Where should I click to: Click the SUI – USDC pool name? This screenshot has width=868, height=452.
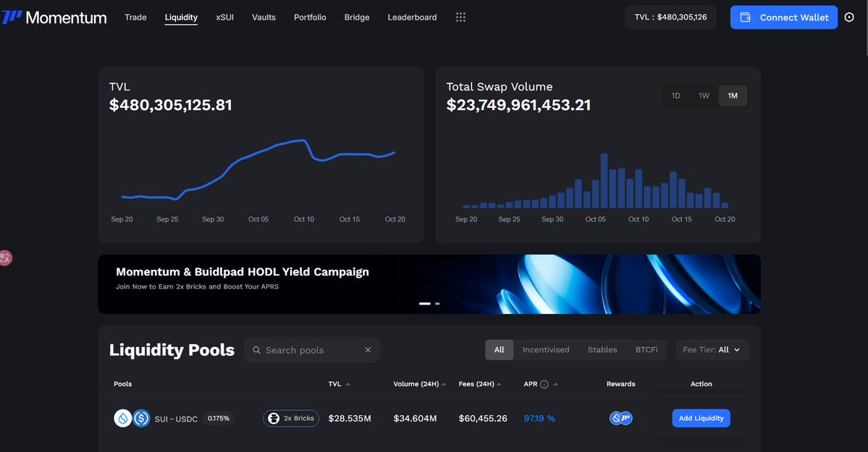(x=176, y=419)
